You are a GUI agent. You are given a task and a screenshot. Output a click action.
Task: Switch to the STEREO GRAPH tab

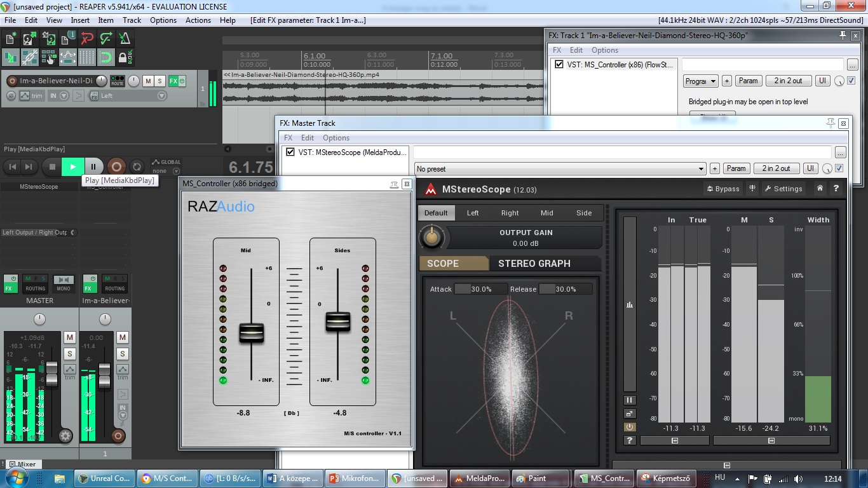click(x=534, y=264)
